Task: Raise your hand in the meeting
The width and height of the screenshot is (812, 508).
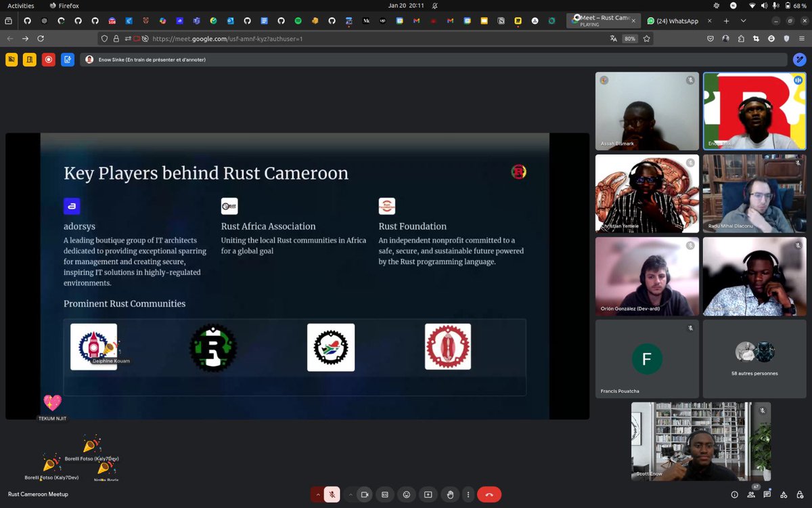Action: pos(450,494)
